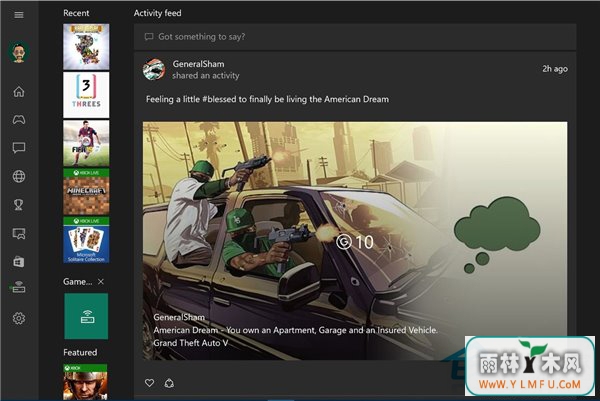
Task: Open the Threes game thumbnail
Action: tap(86, 95)
